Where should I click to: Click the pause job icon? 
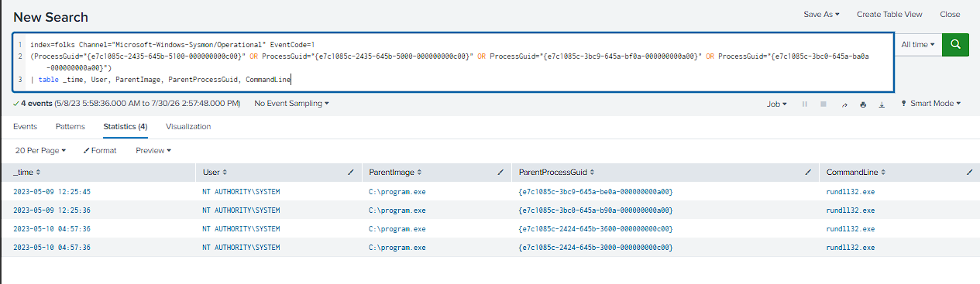(805, 104)
